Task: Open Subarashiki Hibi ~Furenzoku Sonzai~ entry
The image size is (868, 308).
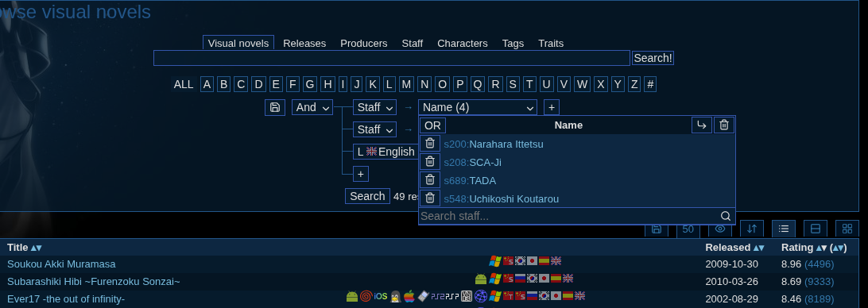Action: coord(94,282)
